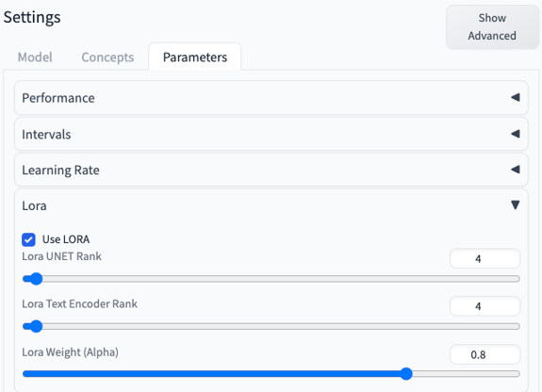This screenshot has width=542, height=392.
Task: Collapse the Lora section arrow
Action: 515,205
